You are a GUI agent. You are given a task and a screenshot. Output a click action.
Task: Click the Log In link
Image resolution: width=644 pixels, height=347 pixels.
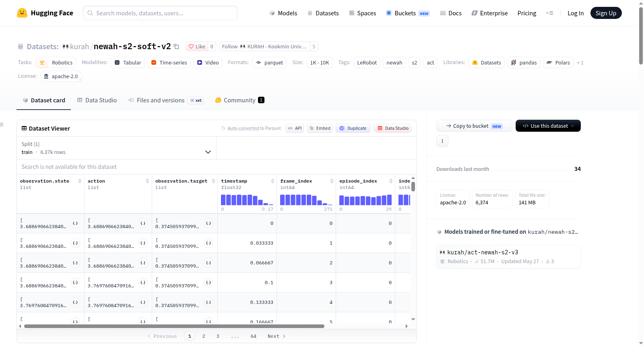pyautogui.click(x=576, y=13)
